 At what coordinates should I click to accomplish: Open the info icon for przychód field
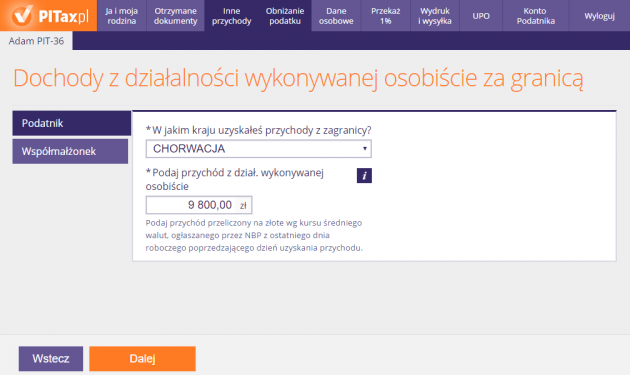pyautogui.click(x=364, y=176)
